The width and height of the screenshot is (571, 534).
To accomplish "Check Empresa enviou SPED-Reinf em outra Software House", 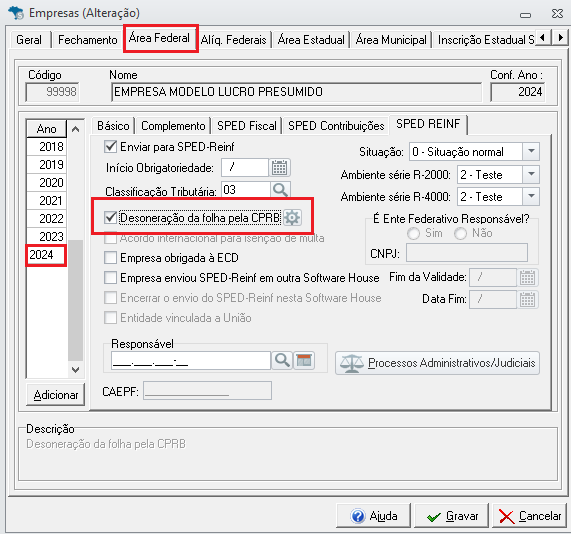I will (110, 278).
